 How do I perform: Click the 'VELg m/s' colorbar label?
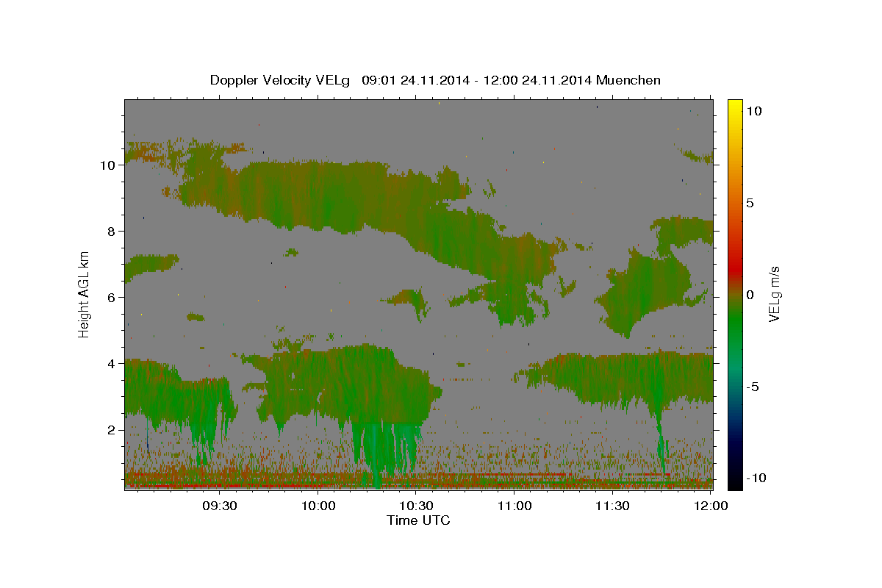[773, 294]
